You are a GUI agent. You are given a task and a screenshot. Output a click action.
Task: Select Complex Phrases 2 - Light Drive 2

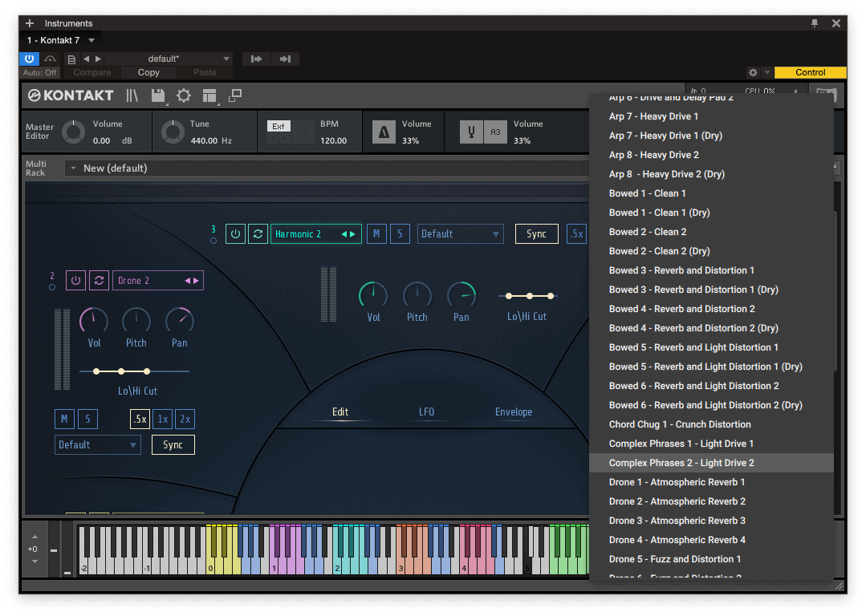click(x=711, y=463)
